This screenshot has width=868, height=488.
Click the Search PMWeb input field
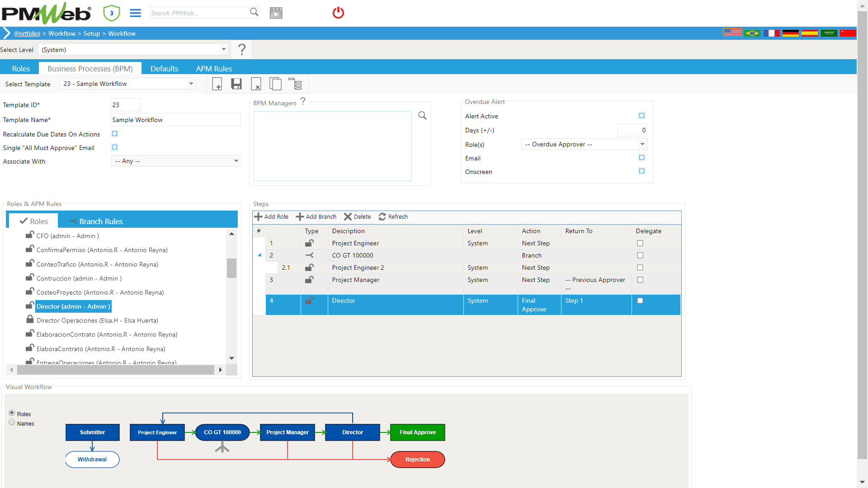199,13
